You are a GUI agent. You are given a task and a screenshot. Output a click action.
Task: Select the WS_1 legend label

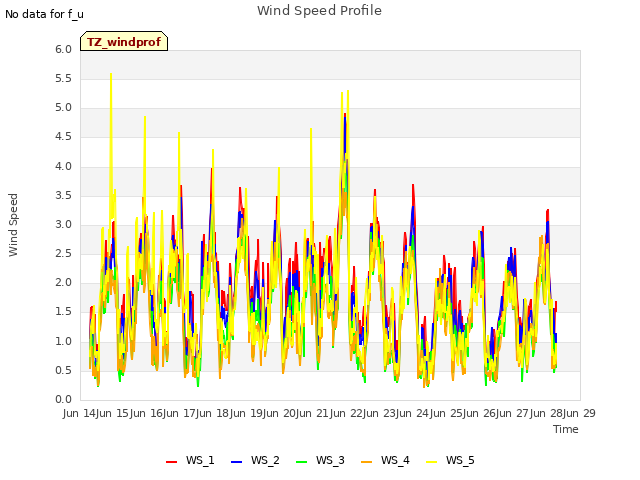(200, 460)
